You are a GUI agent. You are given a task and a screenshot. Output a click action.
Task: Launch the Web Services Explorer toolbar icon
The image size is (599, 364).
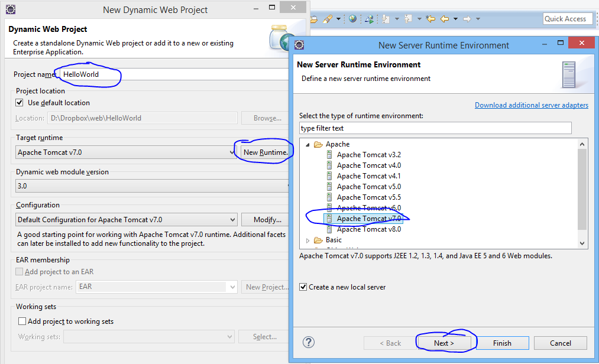coord(369,19)
